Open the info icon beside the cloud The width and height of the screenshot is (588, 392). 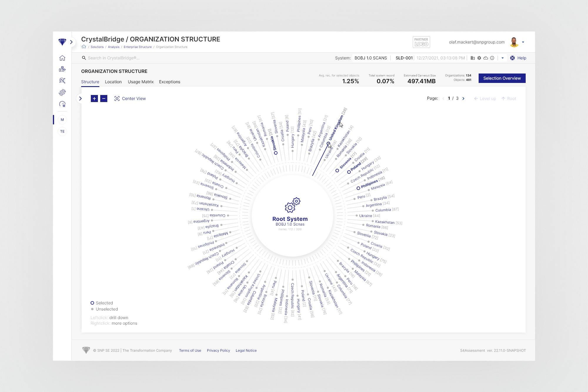[x=492, y=58]
